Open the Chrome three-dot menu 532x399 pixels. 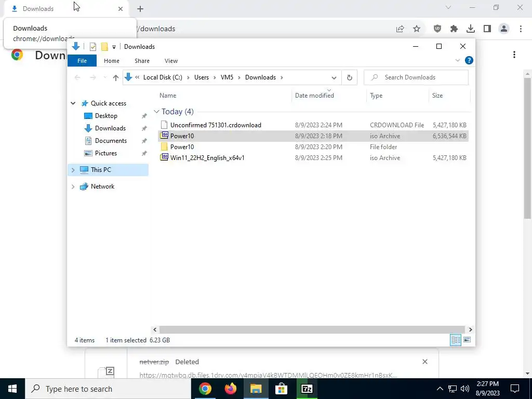(521, 29)
